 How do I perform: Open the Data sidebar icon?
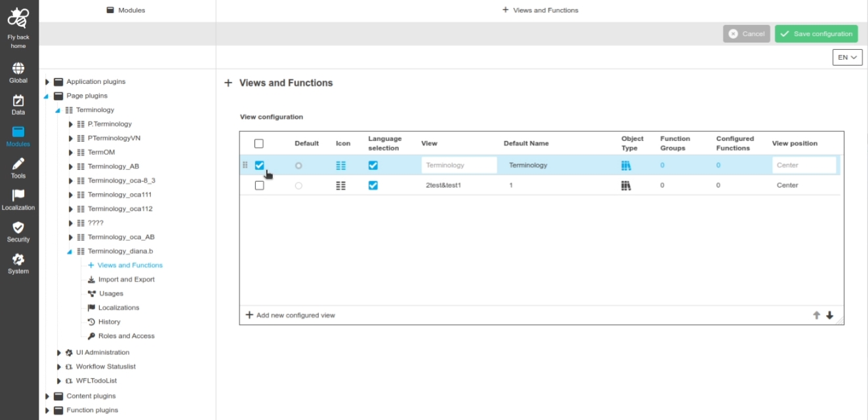coord(18,101)
